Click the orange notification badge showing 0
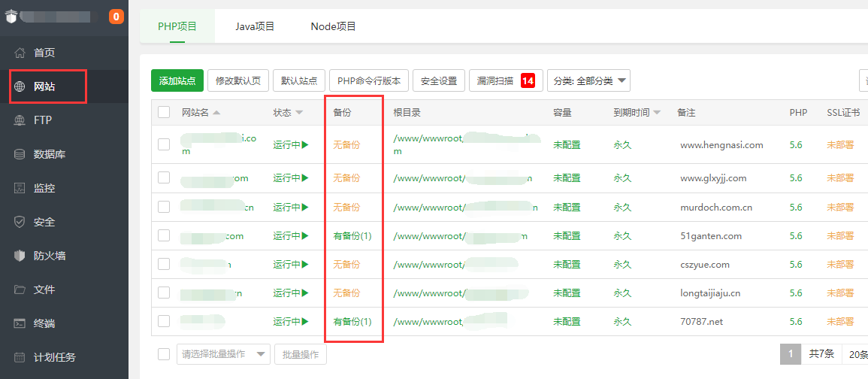 point(116,17)
